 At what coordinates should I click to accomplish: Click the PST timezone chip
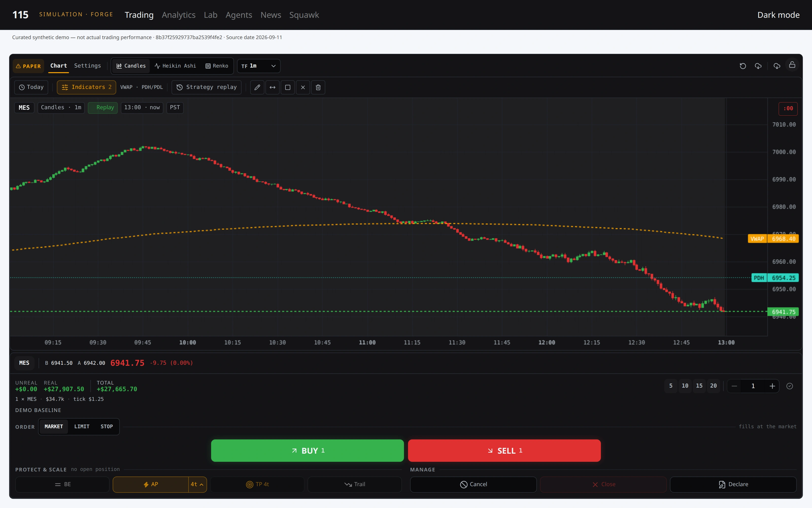pos(175,108)
